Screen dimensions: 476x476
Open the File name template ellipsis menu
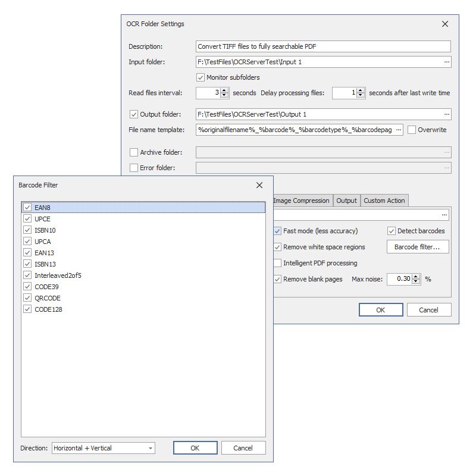click(399, 130)
